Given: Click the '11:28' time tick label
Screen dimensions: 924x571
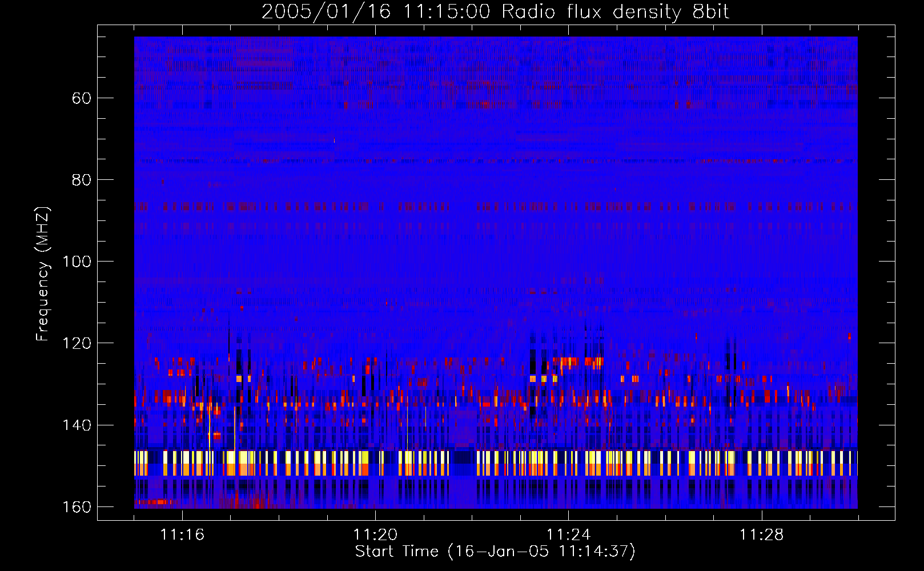Looking at the screenshot, I should tap(762, 534).
